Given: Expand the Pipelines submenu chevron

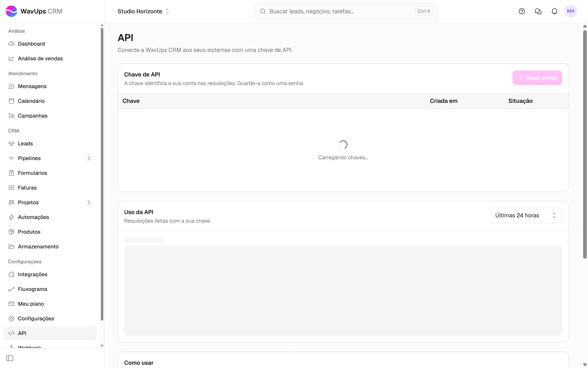Looking at the screenshot, I should (x=89, y=158).
